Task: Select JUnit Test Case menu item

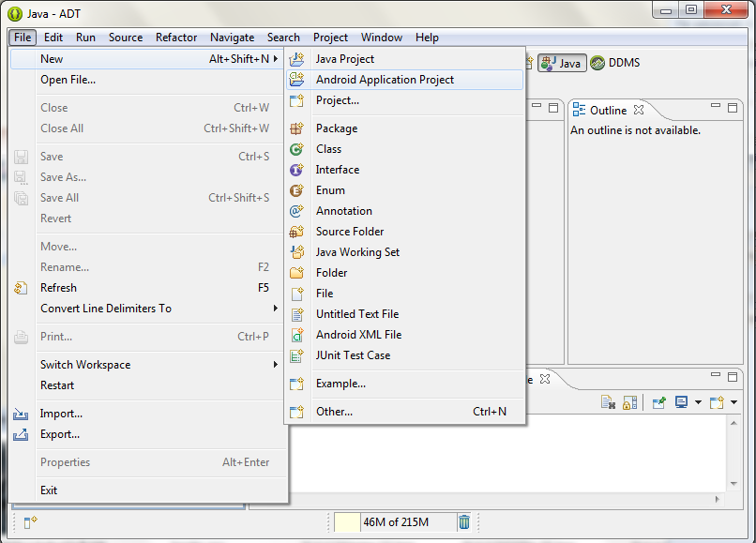Action: click(x=353, y=355)
